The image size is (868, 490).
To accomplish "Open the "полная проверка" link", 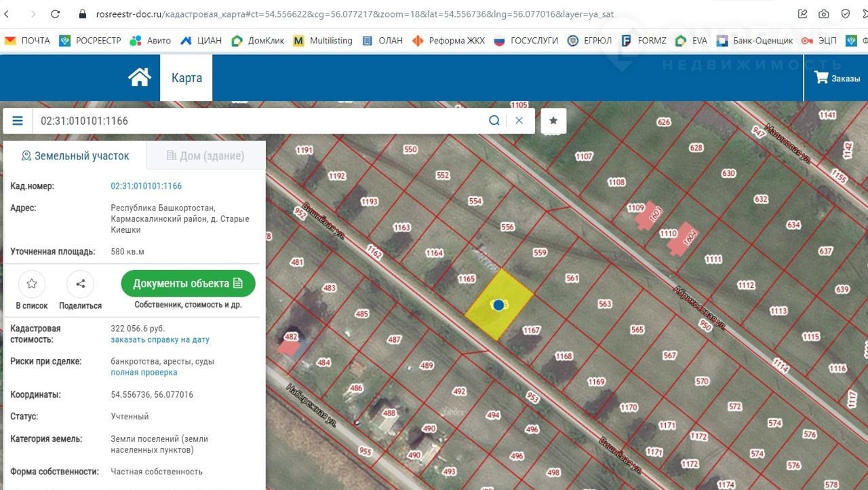I will coord(144,373).
